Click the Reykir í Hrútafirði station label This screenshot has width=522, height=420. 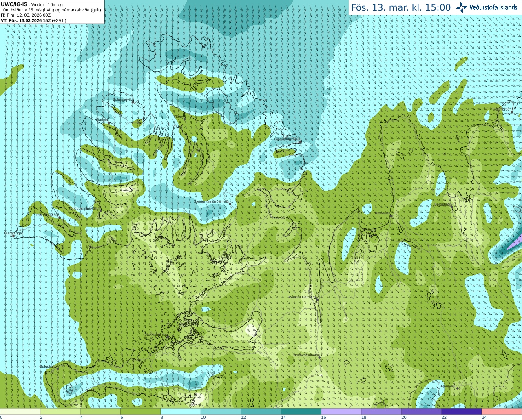302,297
